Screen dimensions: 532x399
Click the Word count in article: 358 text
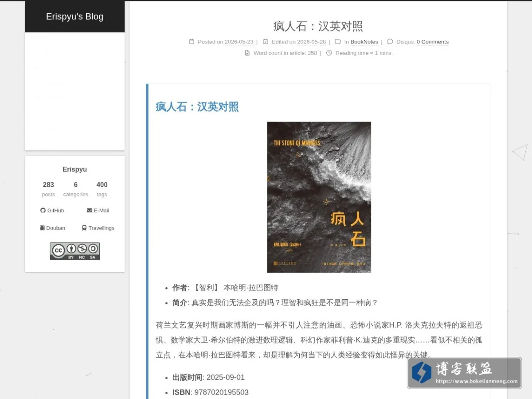coord(285,53)
